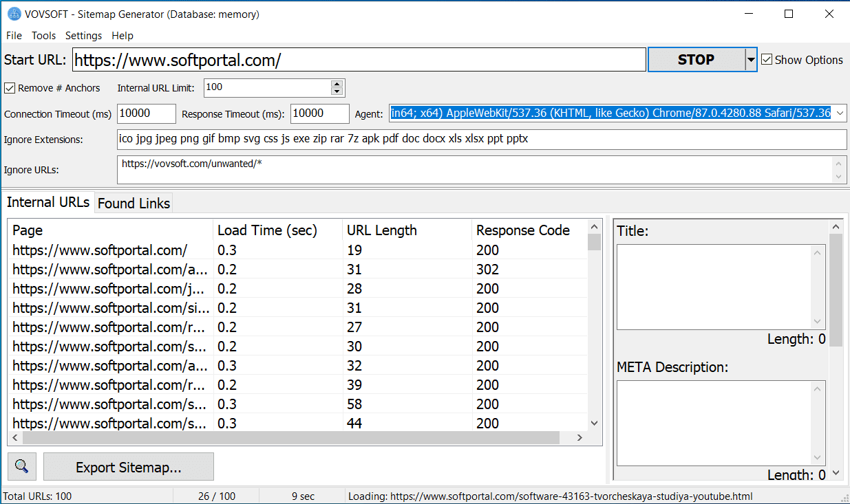The image size is (850, 504).
Task: Click the URL list scroll-down arrow
Action: (x=595, y=424)
